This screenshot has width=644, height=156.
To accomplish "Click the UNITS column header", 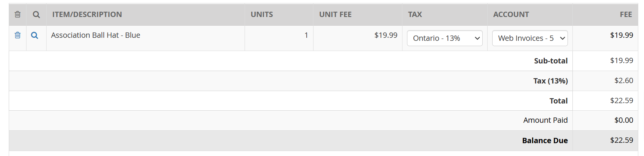I will click(x=262, y=14).
